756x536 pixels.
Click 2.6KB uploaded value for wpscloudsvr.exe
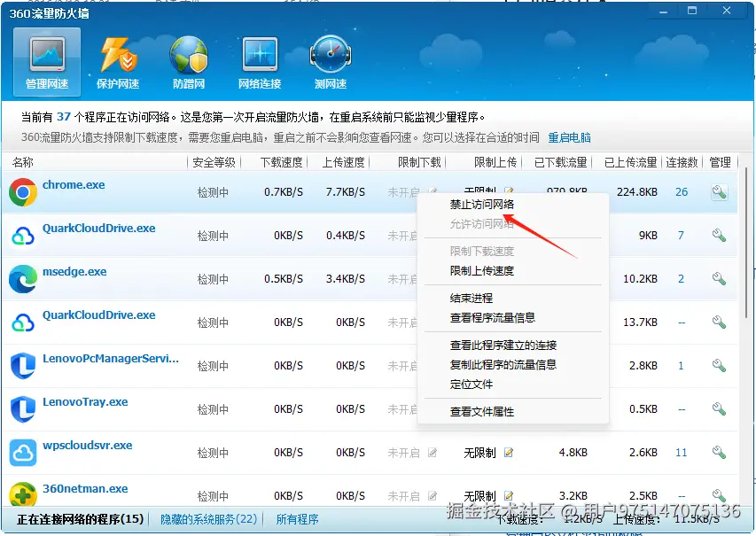coord(643,453)
